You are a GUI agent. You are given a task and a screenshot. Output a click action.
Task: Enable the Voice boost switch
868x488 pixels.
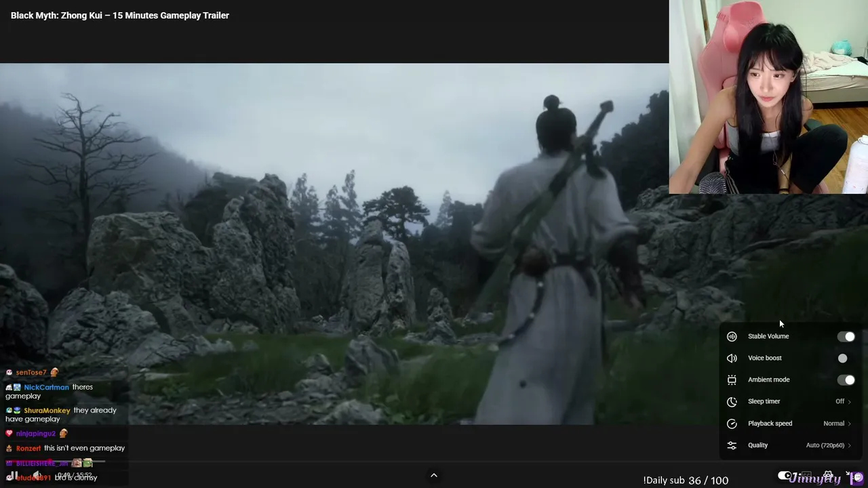click(x=842, y=359)
